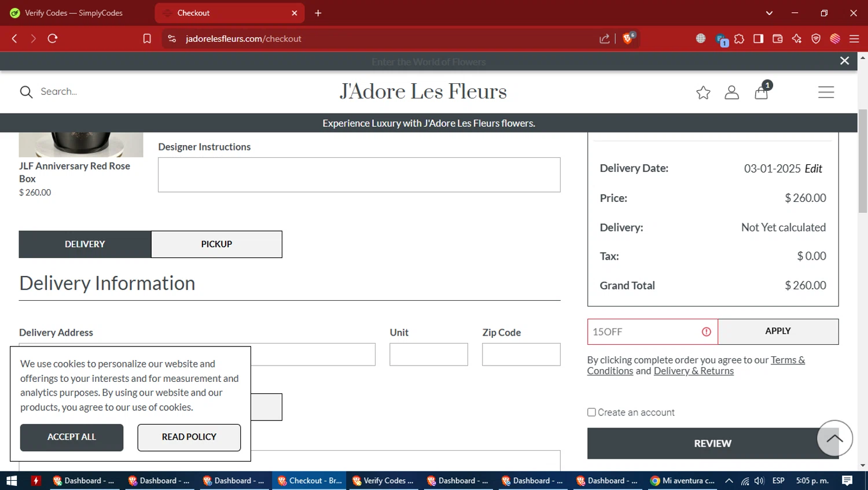The image size is (868, 490).
Task: Open the Leo AI sparkle icon
Action: coord(797,39)
